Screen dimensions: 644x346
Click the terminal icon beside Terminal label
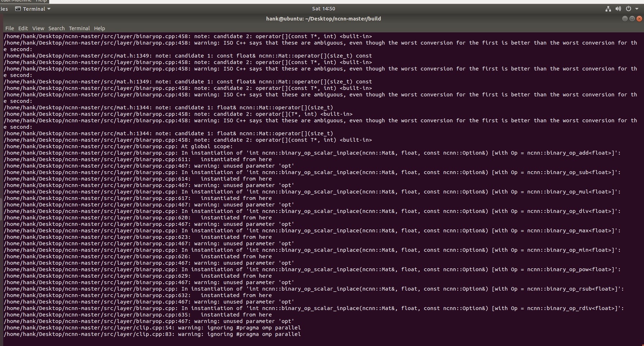[x=18, y=9]
